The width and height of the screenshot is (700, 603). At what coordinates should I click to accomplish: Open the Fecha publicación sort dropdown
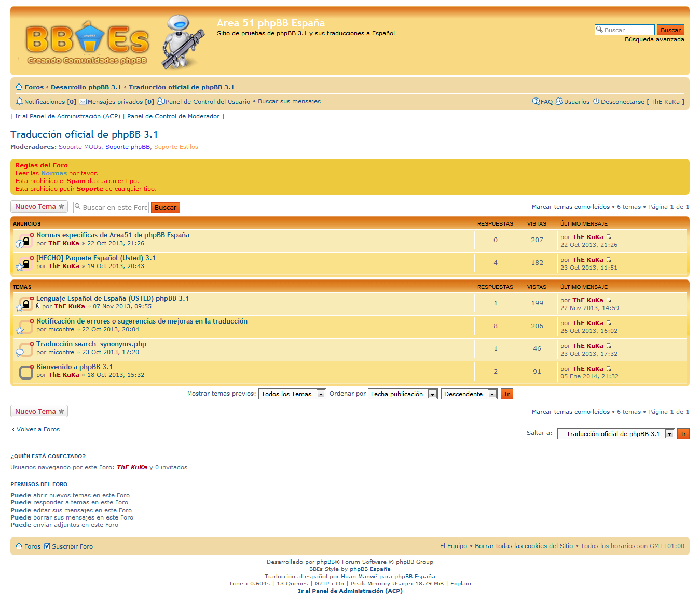click(403, 394)
